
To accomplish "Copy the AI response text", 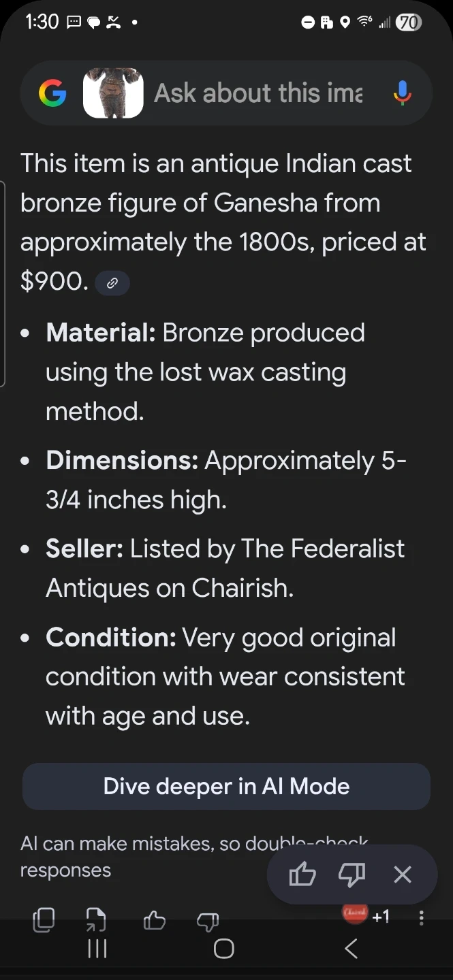I will 44,920.
